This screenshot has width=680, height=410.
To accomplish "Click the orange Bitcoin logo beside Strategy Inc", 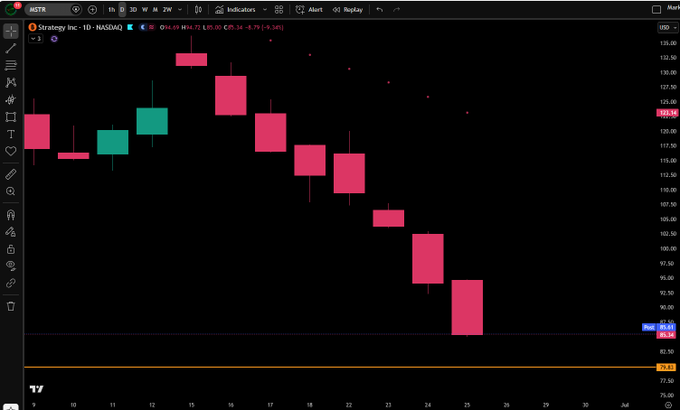I will (x=32, y=27).
